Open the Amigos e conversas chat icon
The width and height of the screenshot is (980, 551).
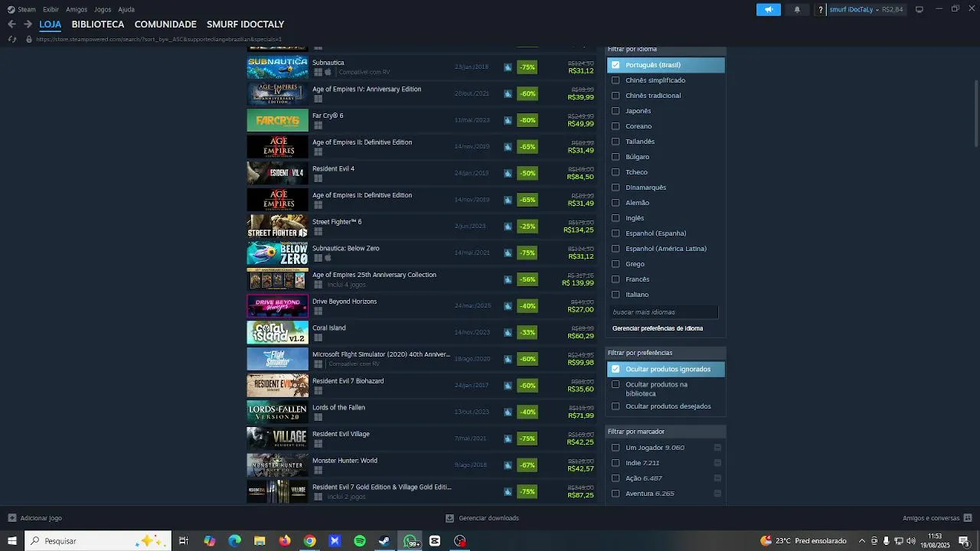tap(968, 518)
